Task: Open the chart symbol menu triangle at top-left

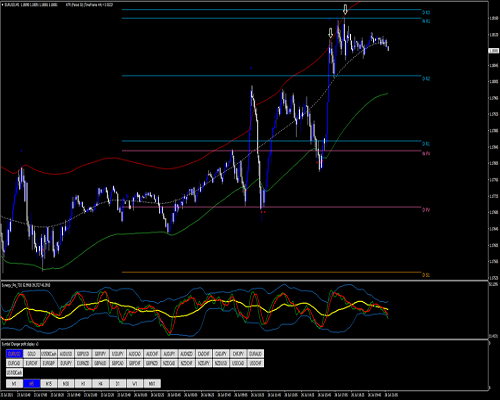Action: click(3, 5)
